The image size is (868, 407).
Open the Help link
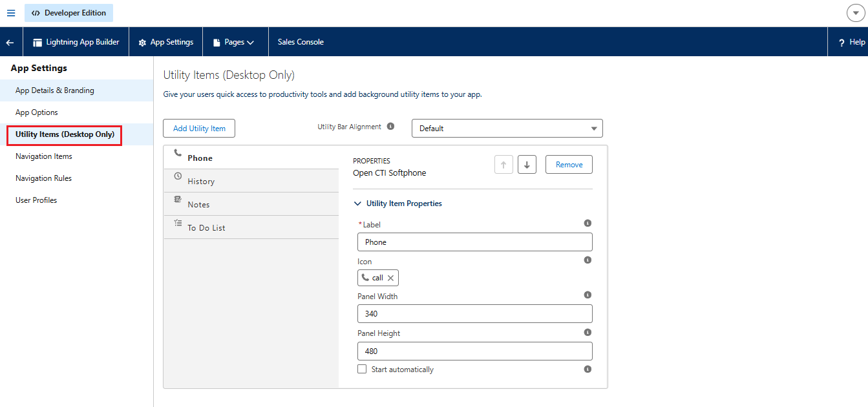tap(852, 42)
